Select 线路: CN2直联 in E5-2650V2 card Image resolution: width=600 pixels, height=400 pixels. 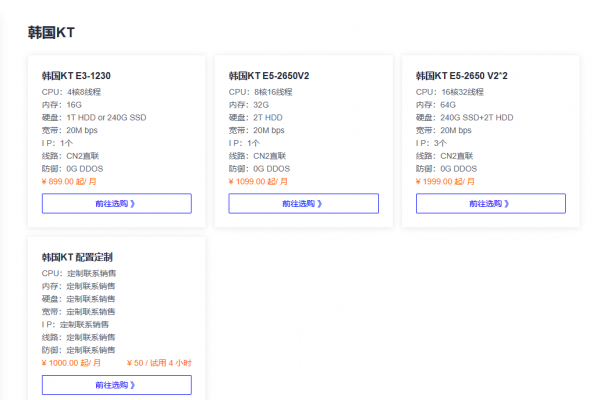click(258, 156)
